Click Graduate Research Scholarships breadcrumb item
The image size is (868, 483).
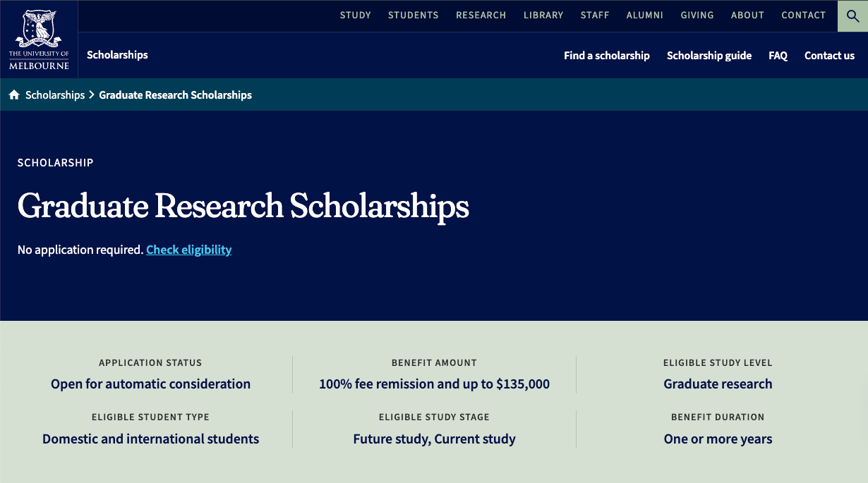pos(176,94)
